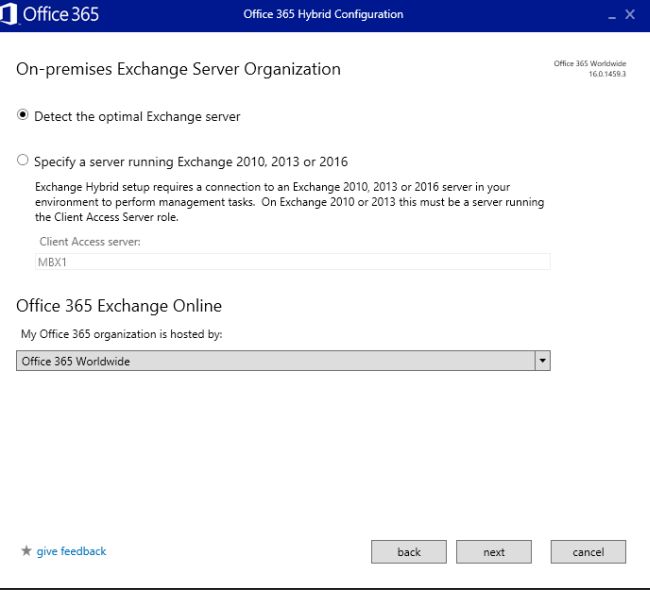Choose Specify a server running Exchange radio button
The image size is (650, 590).
click(x=22, y=160)
